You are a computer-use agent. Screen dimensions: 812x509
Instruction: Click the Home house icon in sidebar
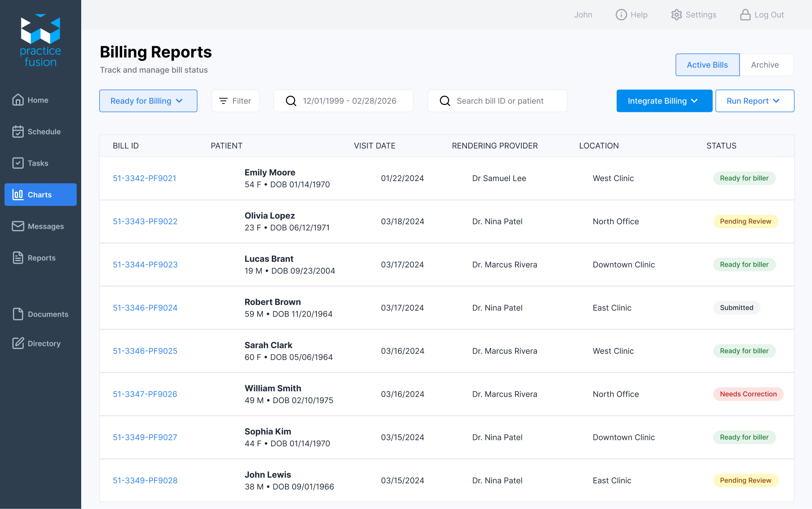(x=18, y=100)
